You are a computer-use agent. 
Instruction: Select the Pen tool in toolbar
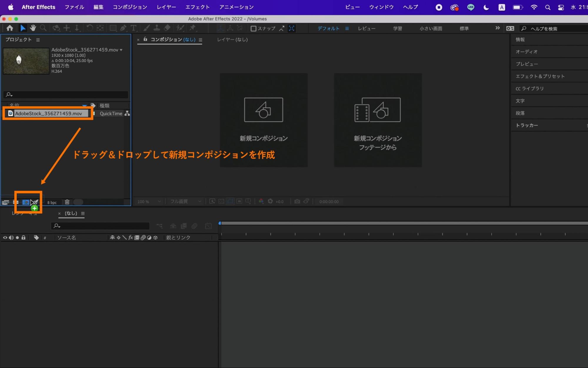123,28
